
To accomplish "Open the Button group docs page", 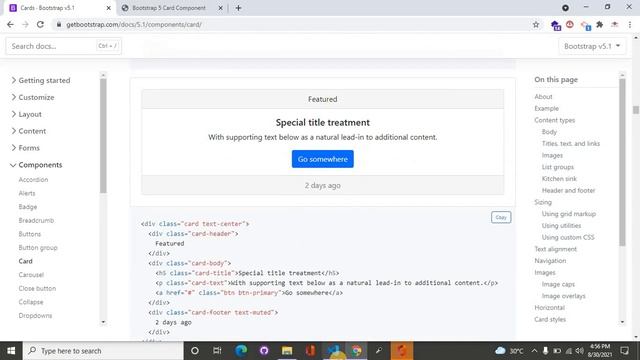I will pyautogui.click(x=38, y=248).
